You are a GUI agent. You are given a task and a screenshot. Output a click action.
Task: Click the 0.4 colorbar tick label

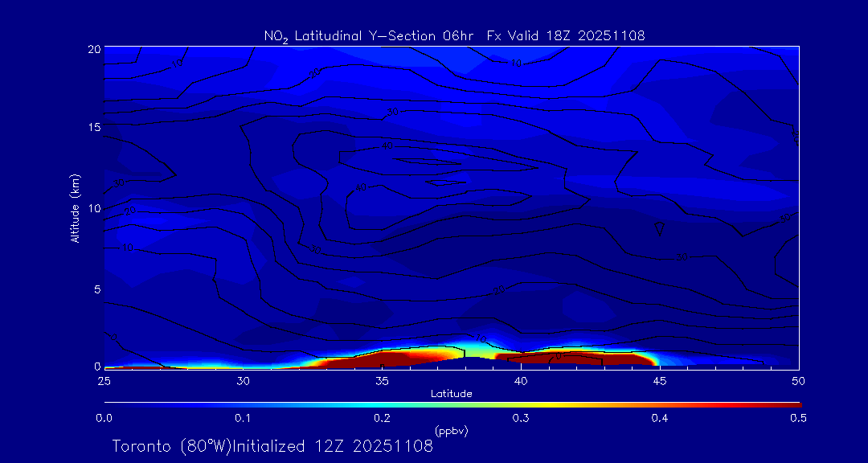660,418
